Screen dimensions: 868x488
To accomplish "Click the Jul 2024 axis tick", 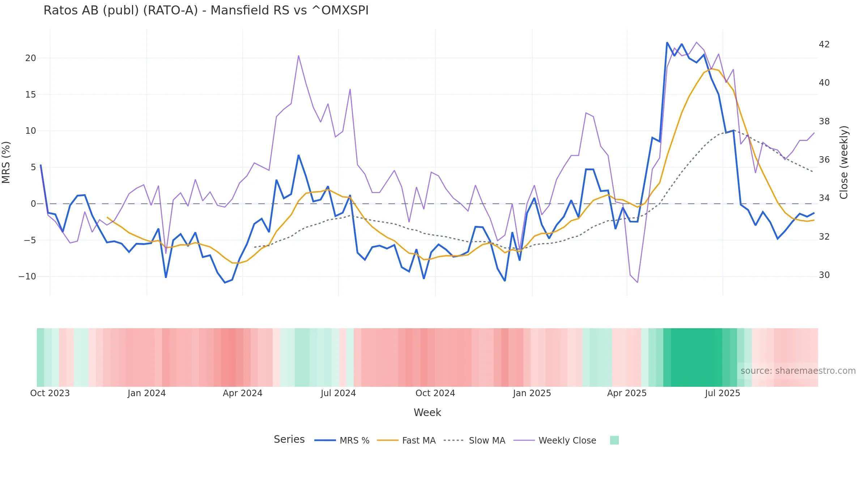I will (x=338, y=393).
